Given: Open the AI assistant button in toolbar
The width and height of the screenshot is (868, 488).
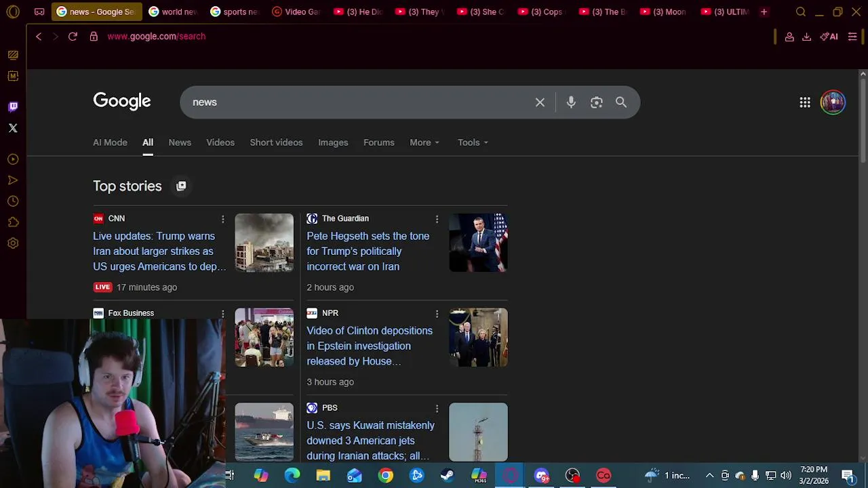Looking at the screenshot, I should pyautogui.click(x=829, y=37).
